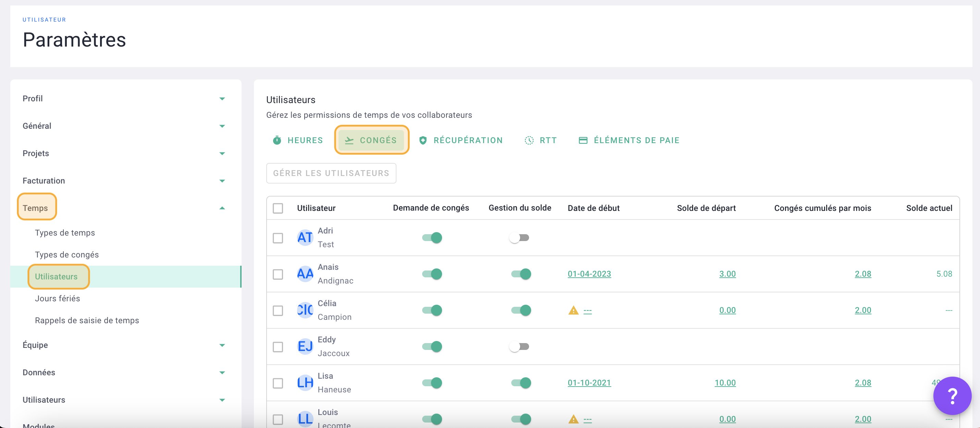Tick the select-all checkbox in table header
The height and width of the screenshot is (428, 980).
pos(278,208)
